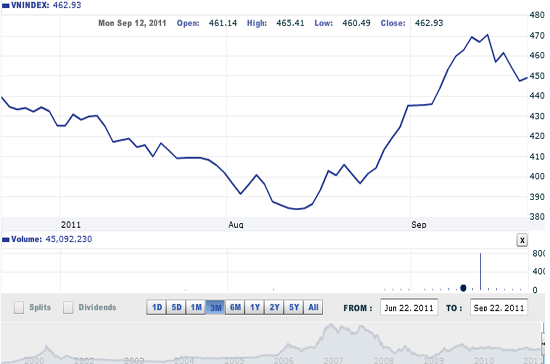Viewport: 550px width, 364px height.
Task: Click the tall volume bar in September
Action: pos(481,271)
